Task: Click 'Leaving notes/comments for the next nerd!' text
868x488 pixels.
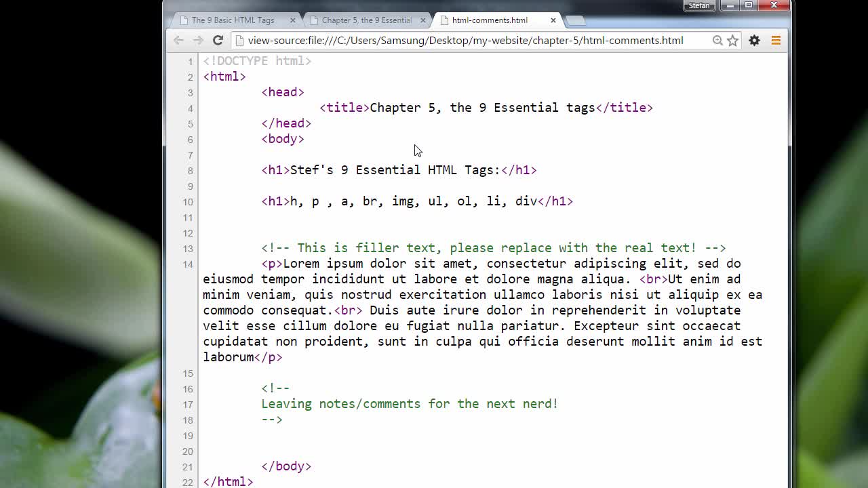Action: pyautogui.click(x=410, y=404)
